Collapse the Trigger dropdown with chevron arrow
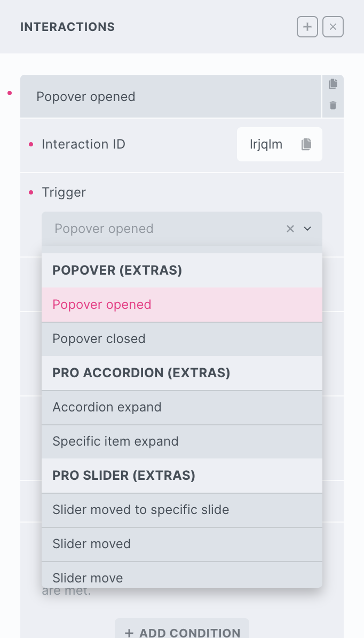This screenshot has height=638, width=364. coord(307,229)
